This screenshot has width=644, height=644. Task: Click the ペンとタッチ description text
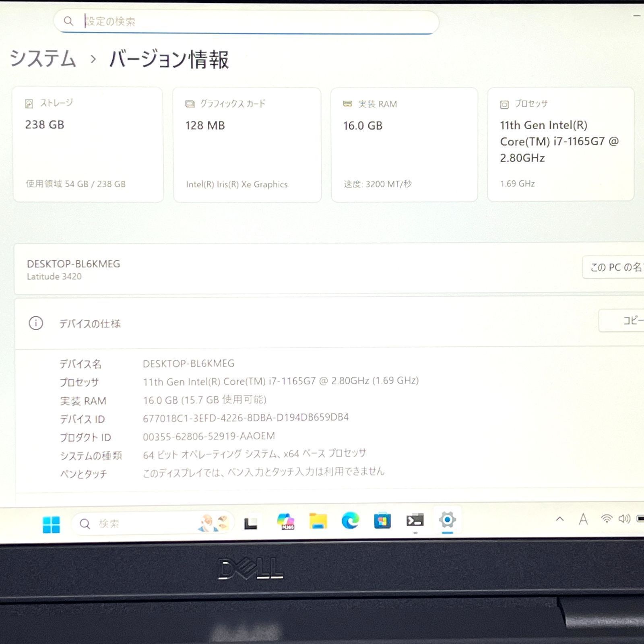(264, 472)
